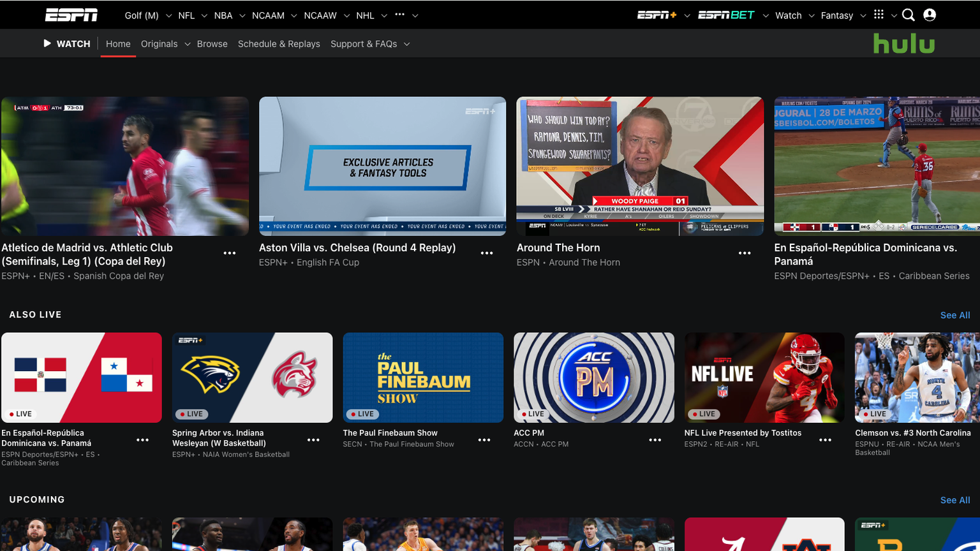Open the Dominican Republic vs. Panama flags thumbnail
This screenshot has width=980, height=551.
(x=82, y=378)
